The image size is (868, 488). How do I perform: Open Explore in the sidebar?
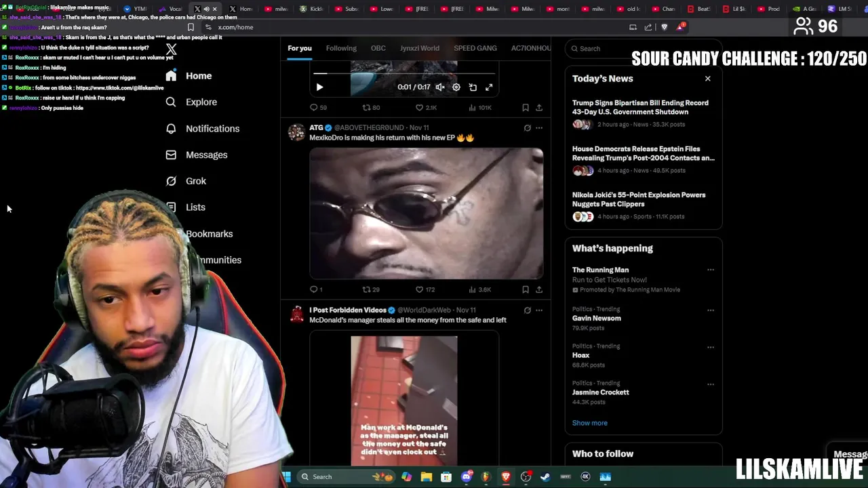(192, 102)
